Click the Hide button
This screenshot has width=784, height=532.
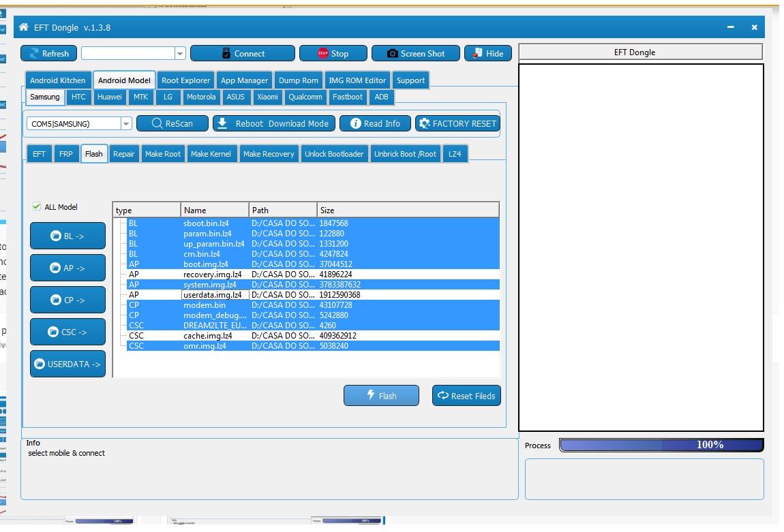pyautogui.click(x=488, y=53)
